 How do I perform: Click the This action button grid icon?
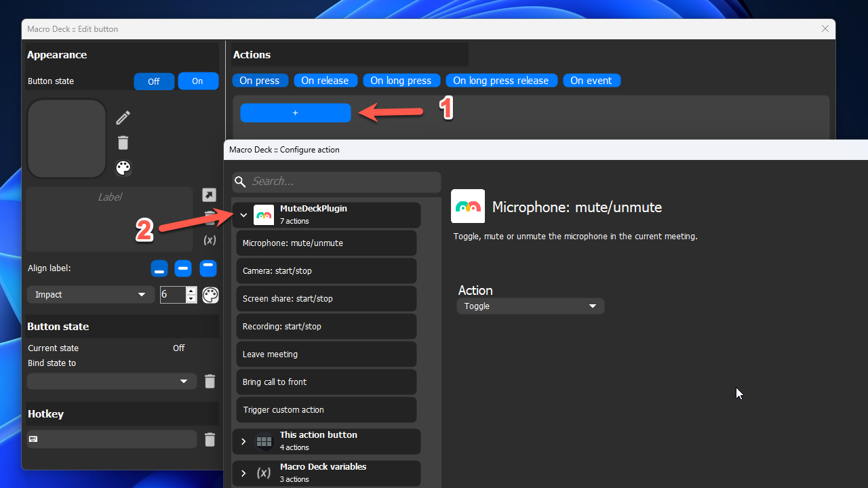pyautogui.click(x=264, y=441)
